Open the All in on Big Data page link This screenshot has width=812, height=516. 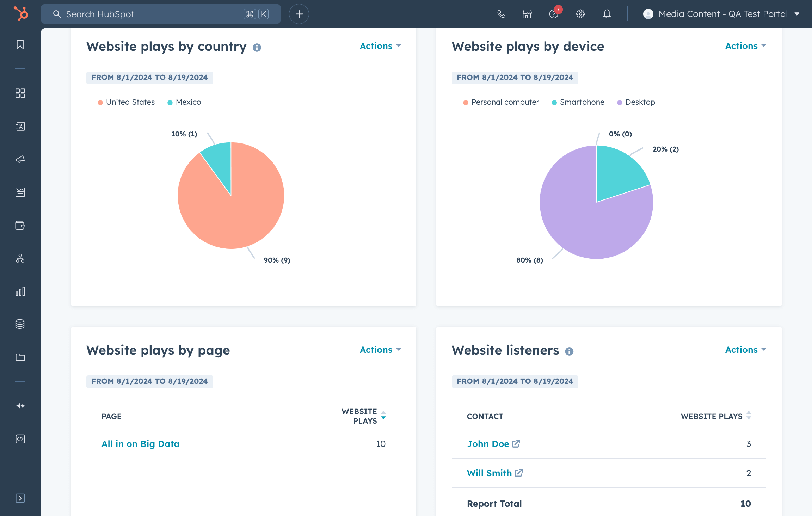[x=140, y=444]
